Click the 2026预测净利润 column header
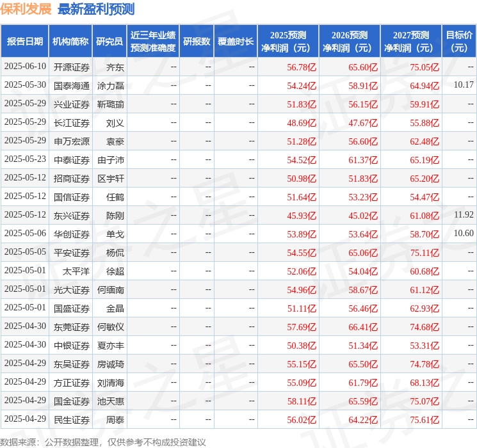Viewport: 477px width, 448px height. [350, 41]
